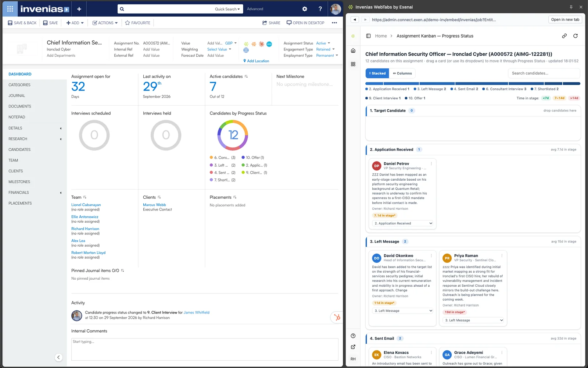Click the globe website icon
This screenshot has width=588, height=368.
pos(246,50)
